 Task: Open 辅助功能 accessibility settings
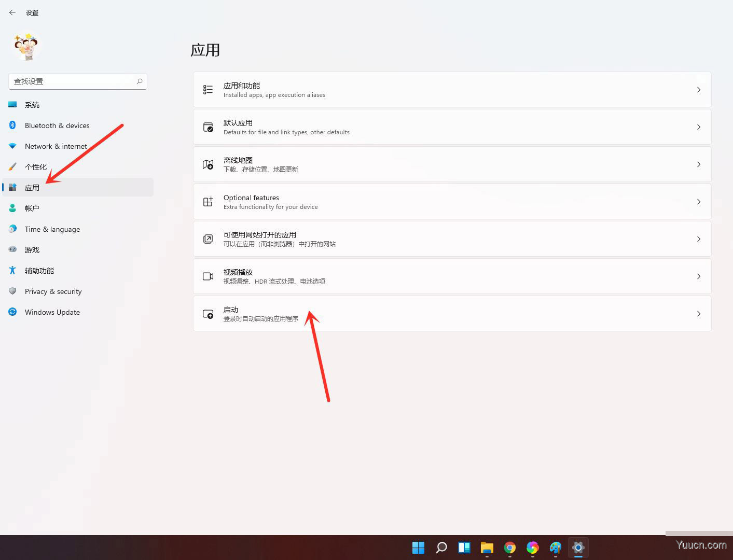pyautogui.click(x=39, y=271)
